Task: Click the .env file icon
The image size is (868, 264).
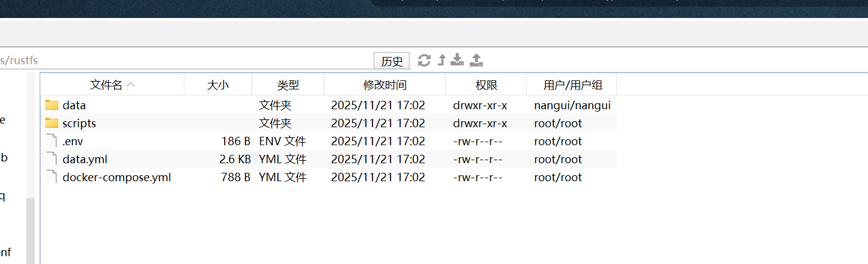Action: tap(52, 142)
